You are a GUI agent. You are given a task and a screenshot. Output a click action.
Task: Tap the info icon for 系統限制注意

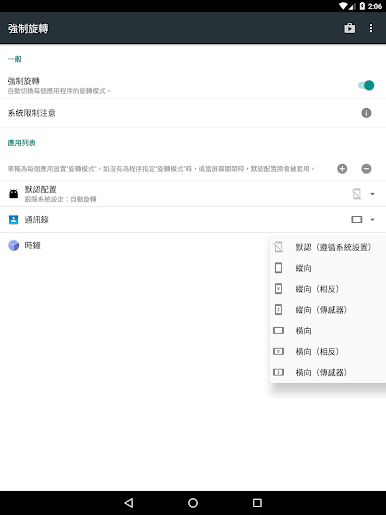click(366, 113)
